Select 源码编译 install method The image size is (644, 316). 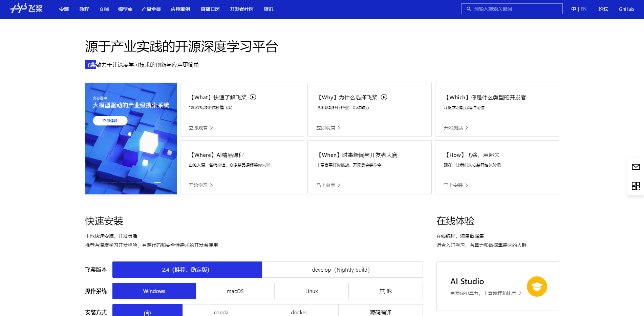click(381, 311)
